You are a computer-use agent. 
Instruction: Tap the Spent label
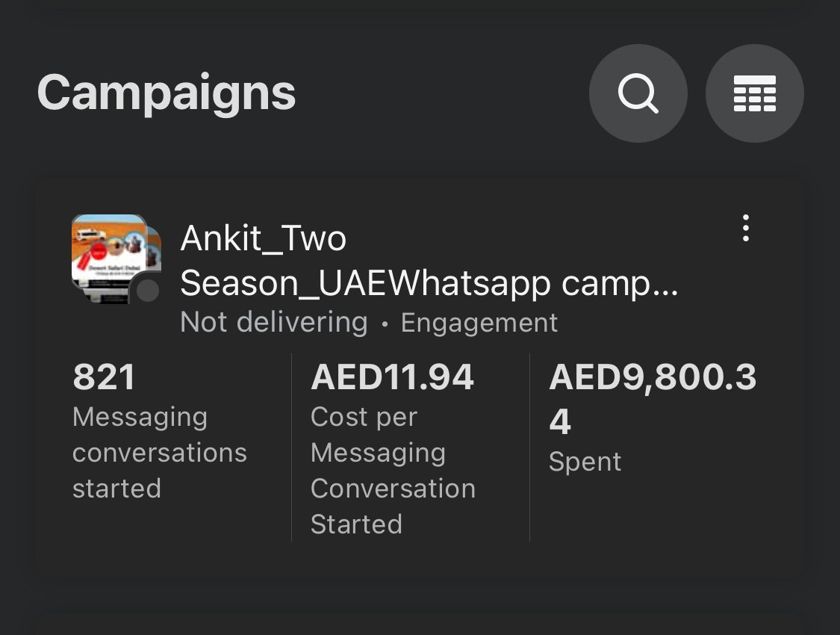click(x=585, y=462)
